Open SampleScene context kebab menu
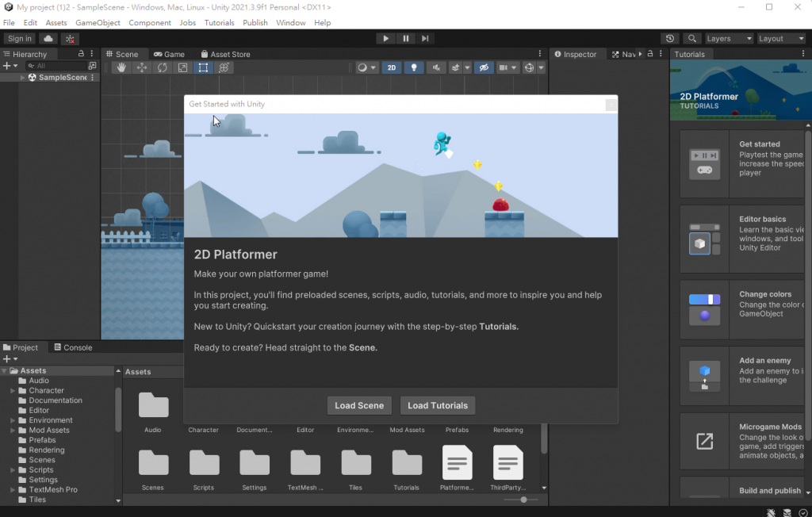Viewport: 812px width, 517px height. [93, 78]
